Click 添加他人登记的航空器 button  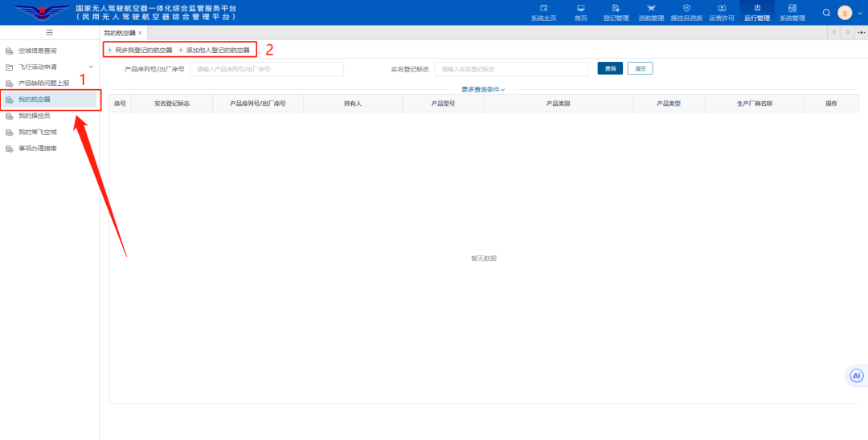214,50
